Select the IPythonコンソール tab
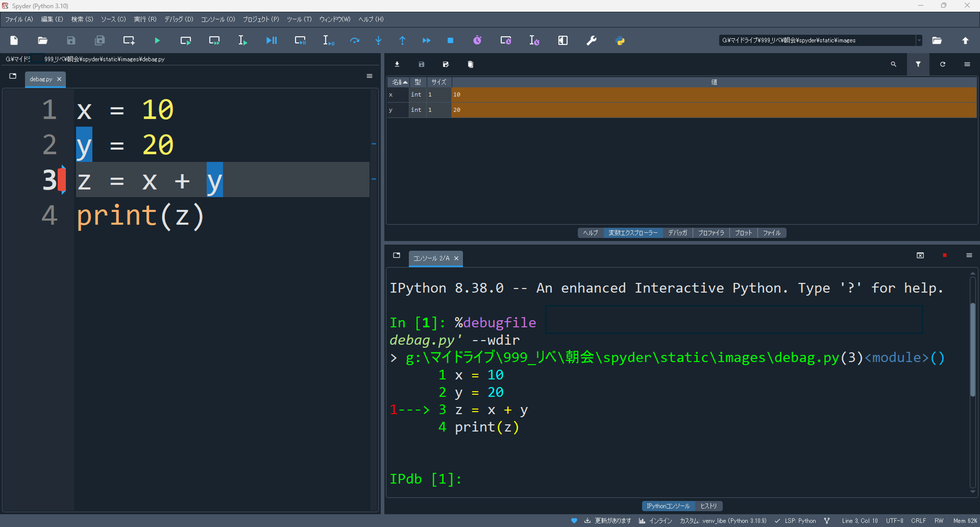The height and width of the screenshot is (527, 980). click(668, 506)
